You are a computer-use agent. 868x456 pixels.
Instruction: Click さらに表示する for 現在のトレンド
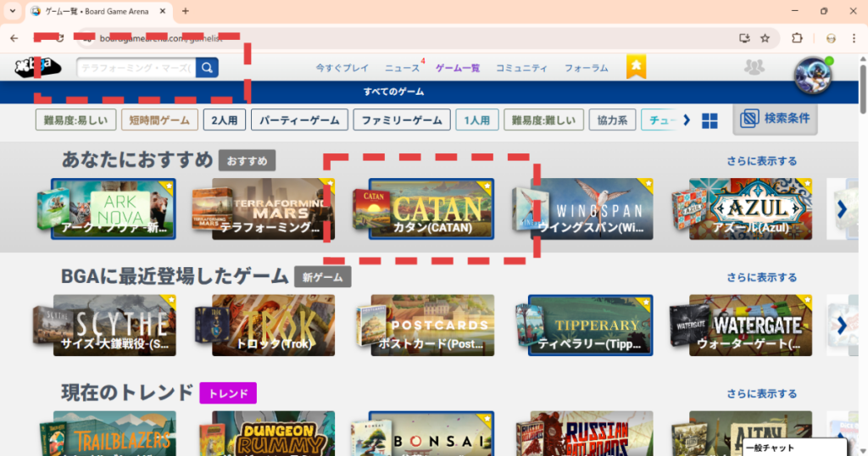762,393
